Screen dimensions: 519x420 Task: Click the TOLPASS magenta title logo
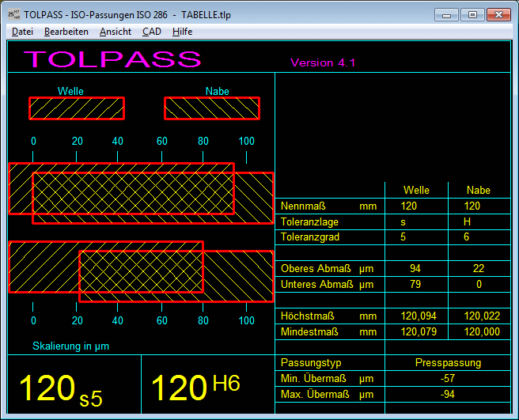[x=112, y=59]
